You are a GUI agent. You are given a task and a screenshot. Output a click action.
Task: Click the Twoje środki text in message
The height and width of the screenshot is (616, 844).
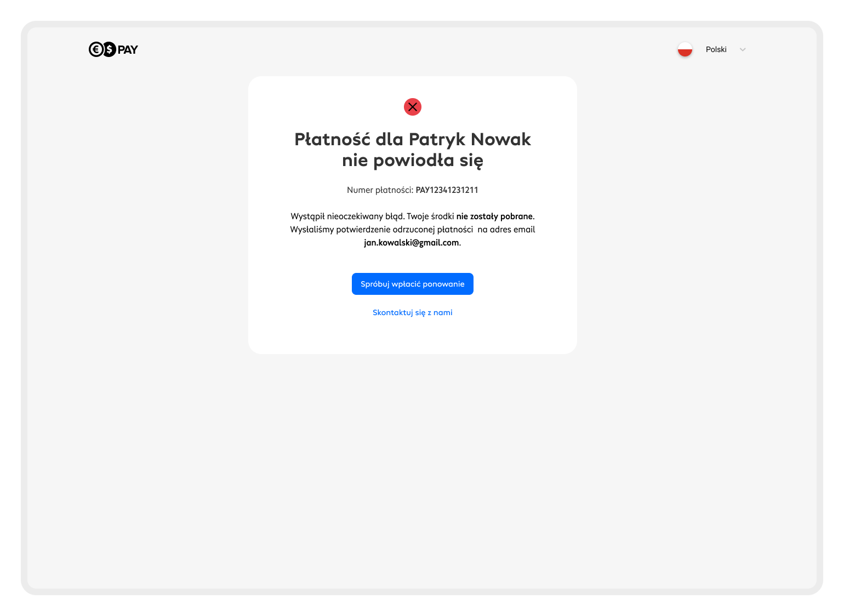tap(430, 216)
